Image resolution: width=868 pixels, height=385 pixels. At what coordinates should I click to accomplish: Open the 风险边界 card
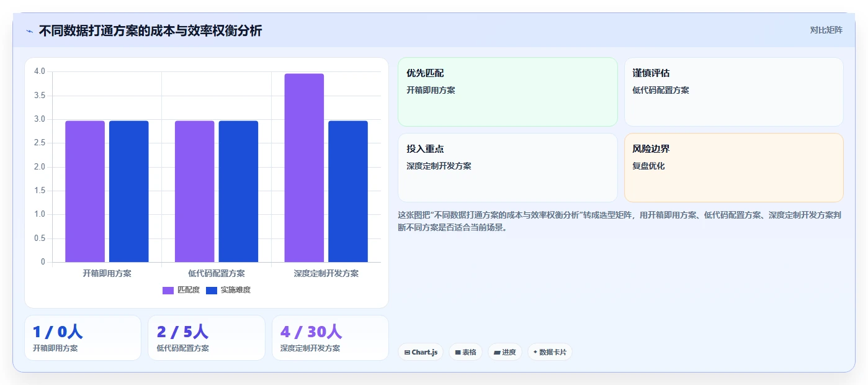[x=734, y=168]
